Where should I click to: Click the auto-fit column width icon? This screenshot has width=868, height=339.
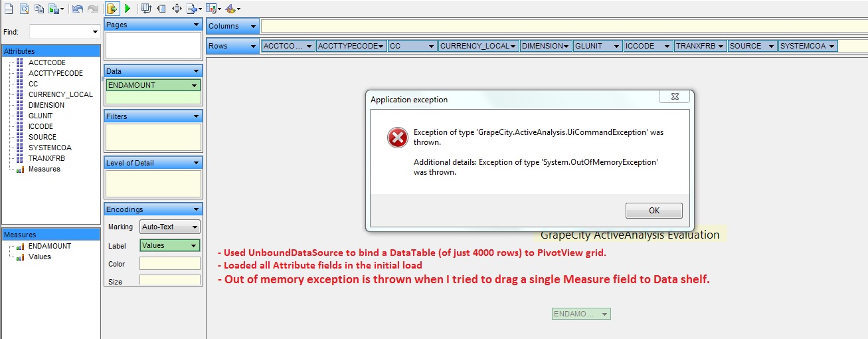coord(161,9)
